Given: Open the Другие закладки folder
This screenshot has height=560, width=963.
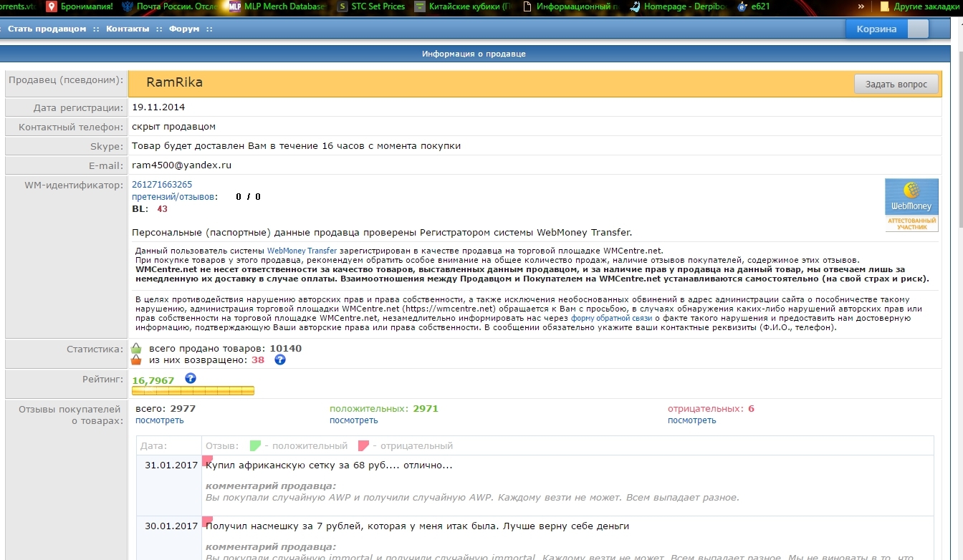Looking at the screenshot, I should coord(921,6).
